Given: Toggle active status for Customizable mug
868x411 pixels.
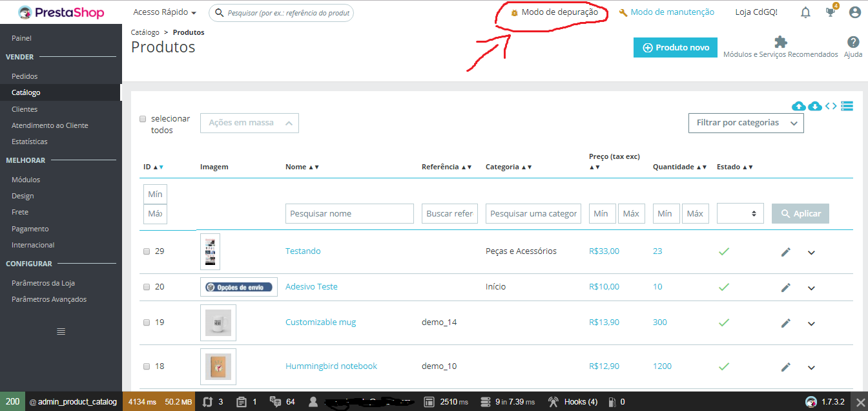Looking at the screenshot, I should [724, 322].
